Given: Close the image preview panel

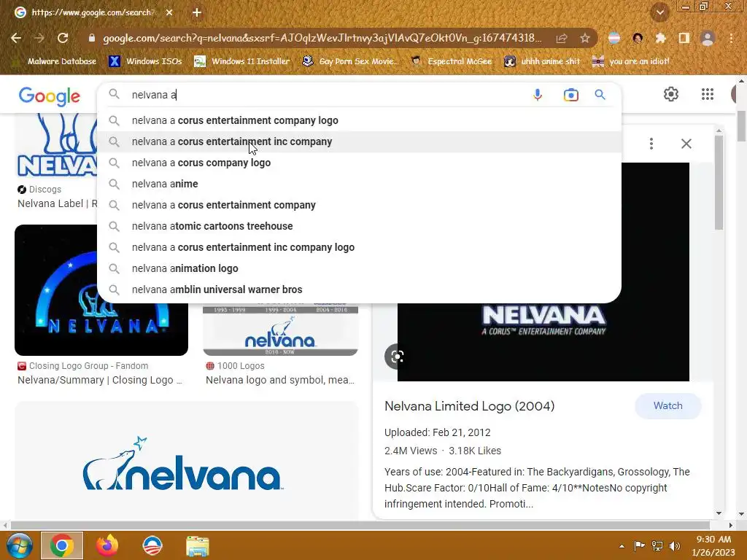Looking at the screenshot, I should pyautogui.click(x=686, y=144).
